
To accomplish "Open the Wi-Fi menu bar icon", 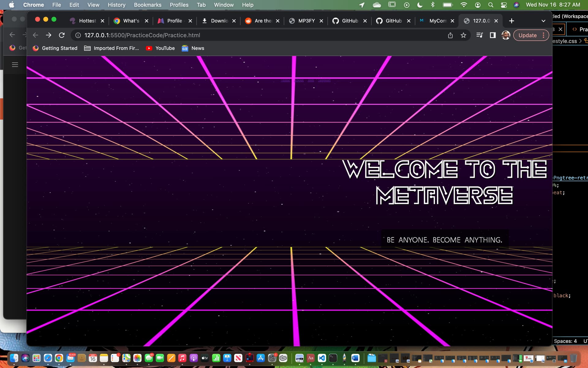I will [x=464, y=5].
